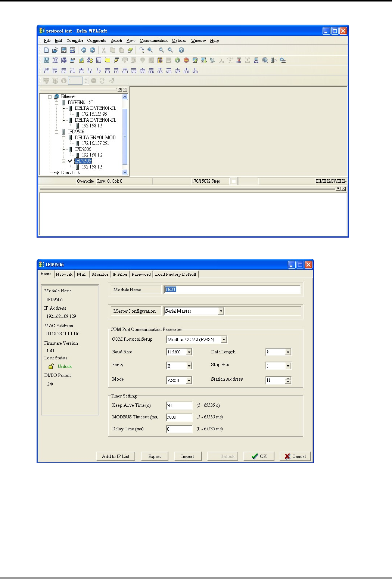Click the pencil edit icon in the second toolbar
The image size is (392, 579).
(81, 60)
